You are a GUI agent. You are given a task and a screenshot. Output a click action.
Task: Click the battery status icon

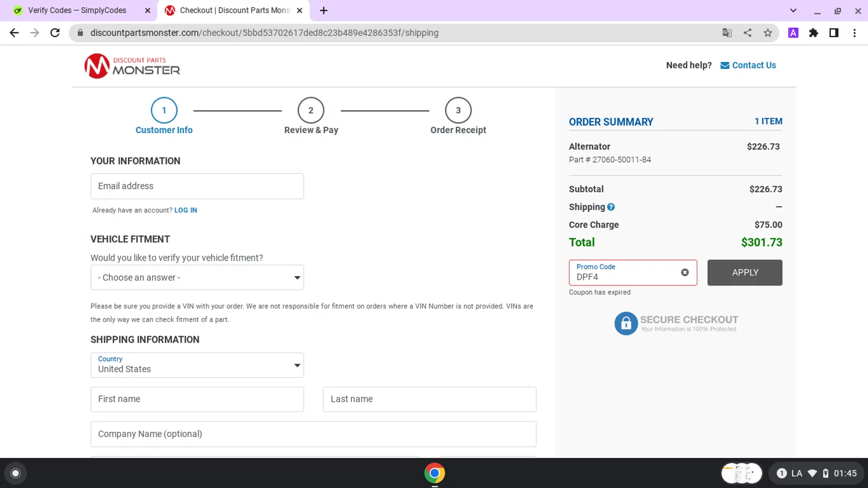(x=826, y=474)
